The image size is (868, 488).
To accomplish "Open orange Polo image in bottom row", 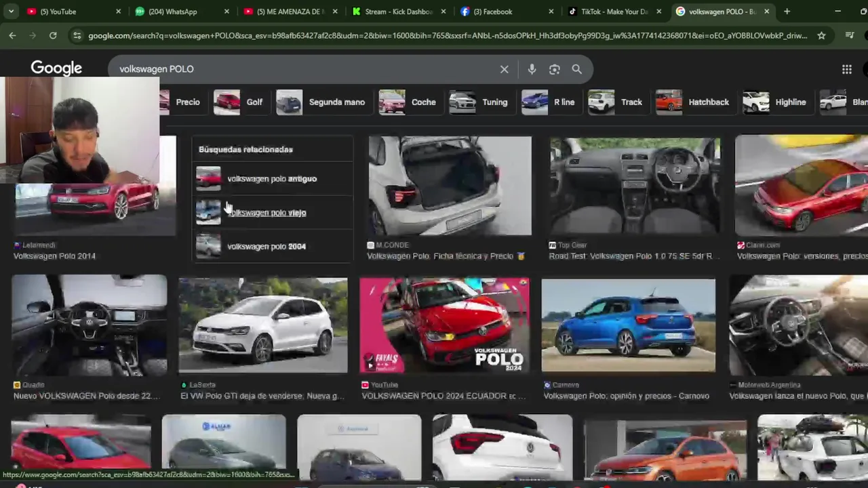I will click(665, 449).
